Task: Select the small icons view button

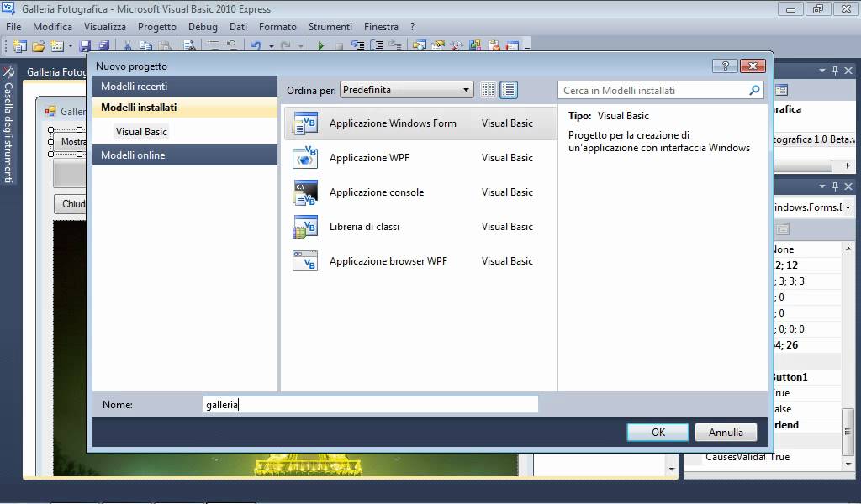Action: click(x=488, y=90)
